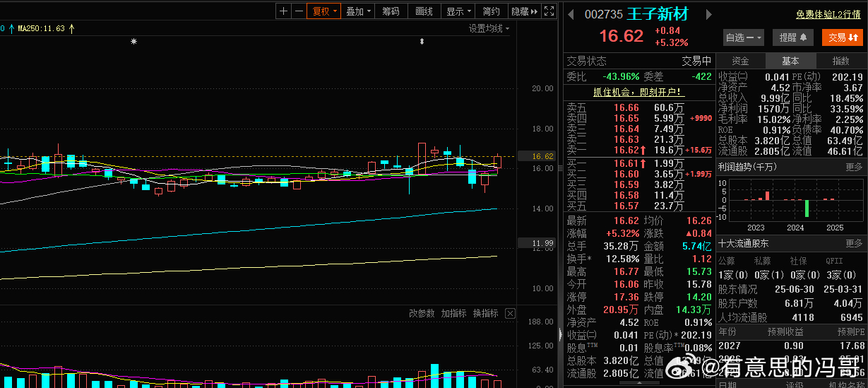Click the 卖一 price 16.62
Image resolution: width=868 pixels, height=388 pixels.
tap(626, 150)
